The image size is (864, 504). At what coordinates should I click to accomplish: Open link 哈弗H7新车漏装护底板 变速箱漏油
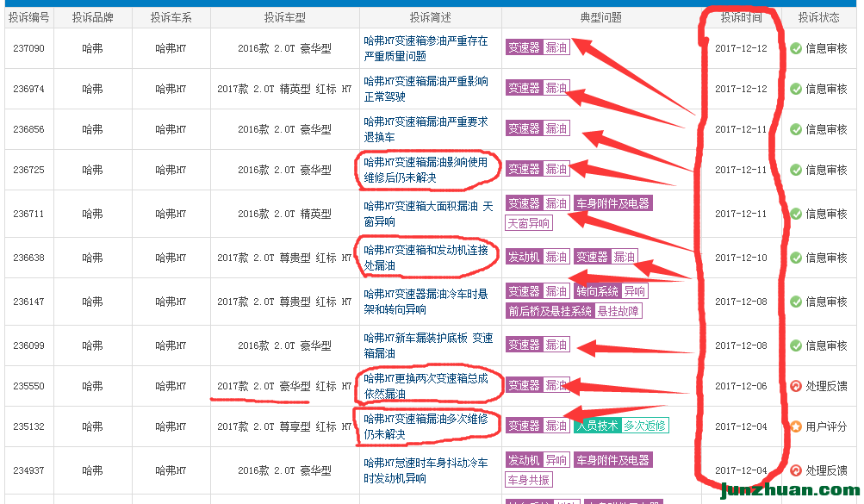coord(428,346)
